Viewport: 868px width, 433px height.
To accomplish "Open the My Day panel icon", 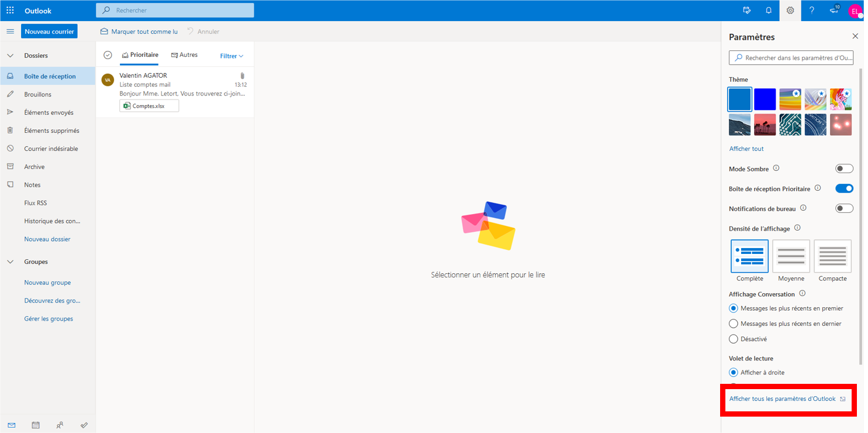I will coord(746,11).
